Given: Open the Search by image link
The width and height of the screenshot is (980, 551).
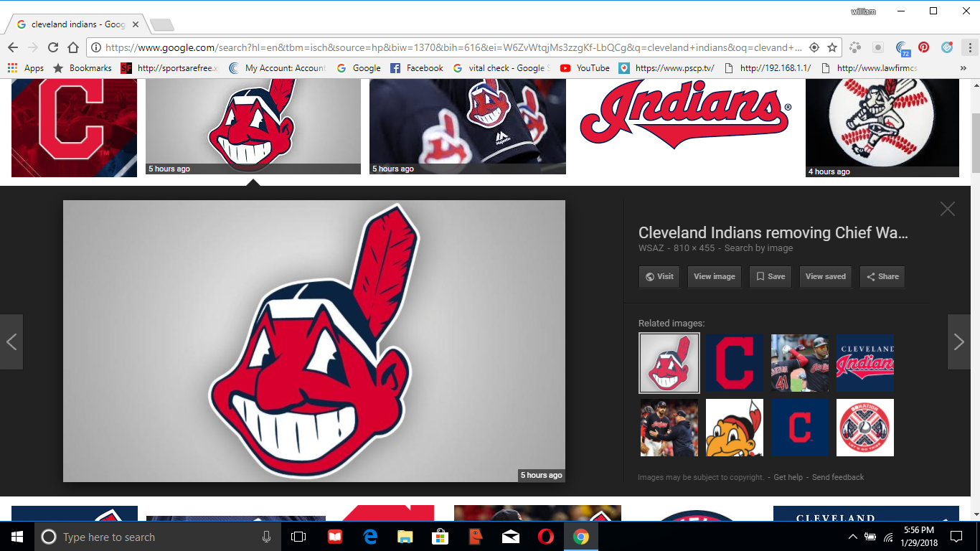Looking at the screenshot, I should point(758,248).
